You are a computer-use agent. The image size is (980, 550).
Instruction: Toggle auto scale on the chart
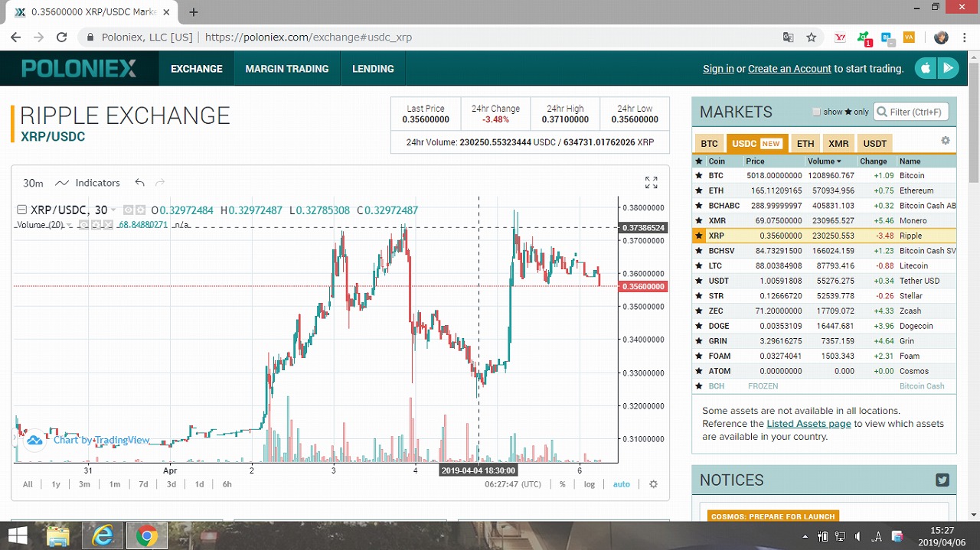tap(621, 484)
